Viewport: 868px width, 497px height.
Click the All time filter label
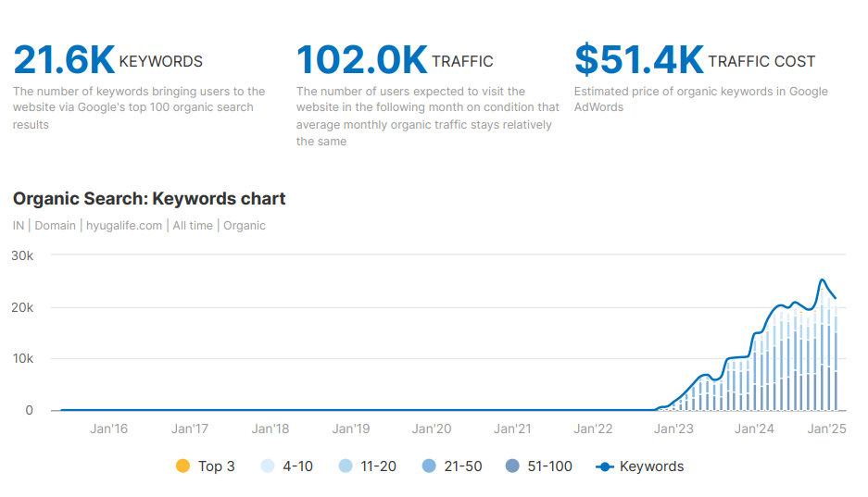tap(193, 226)
